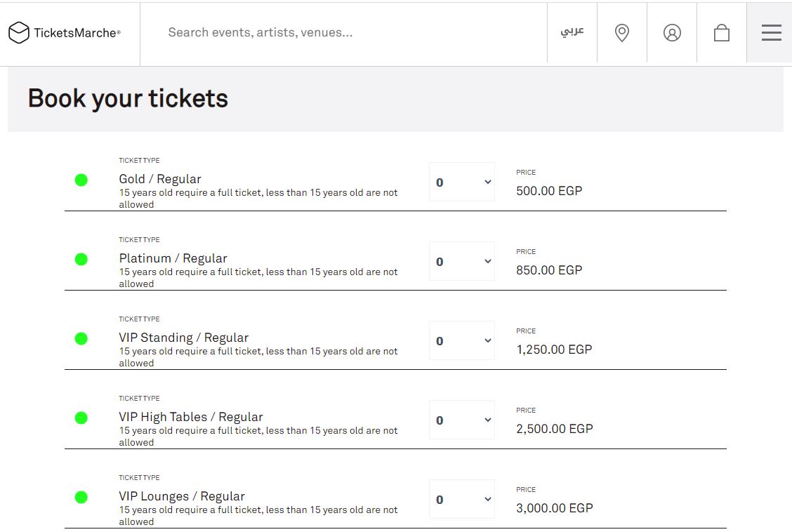Open the hamburger menu
The width and height of the screenshot is (792, 532).
click(771, 33)
